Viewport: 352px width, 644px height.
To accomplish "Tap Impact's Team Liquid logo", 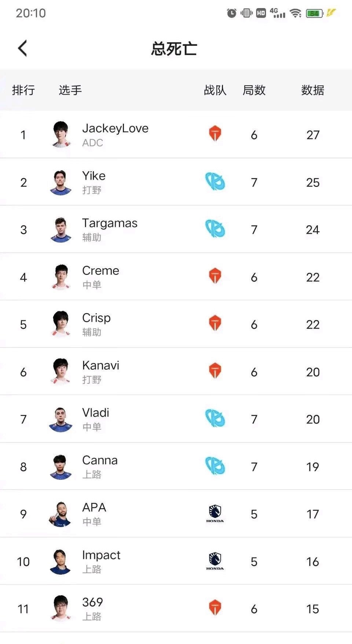I will click(215, 561).
